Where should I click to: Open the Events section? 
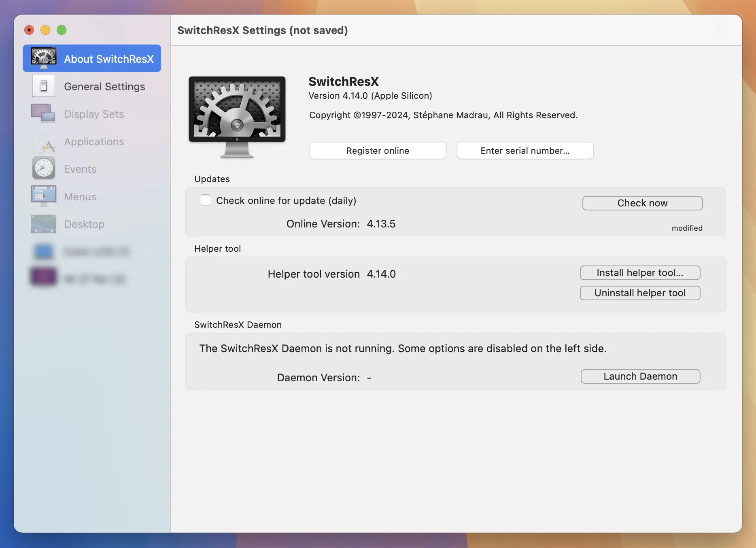[x=92, y=169]
